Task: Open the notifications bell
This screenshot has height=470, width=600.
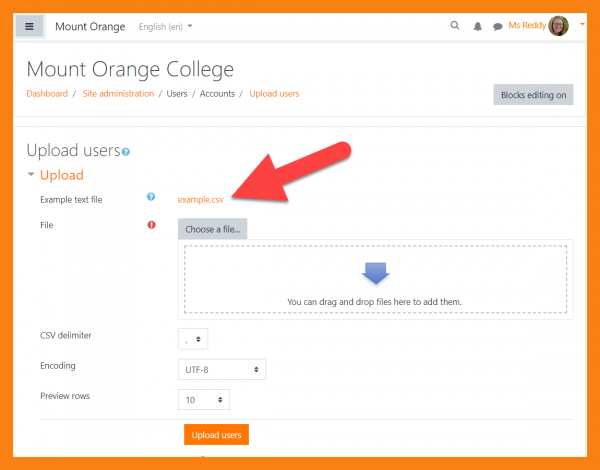Action: pos(477,26)
